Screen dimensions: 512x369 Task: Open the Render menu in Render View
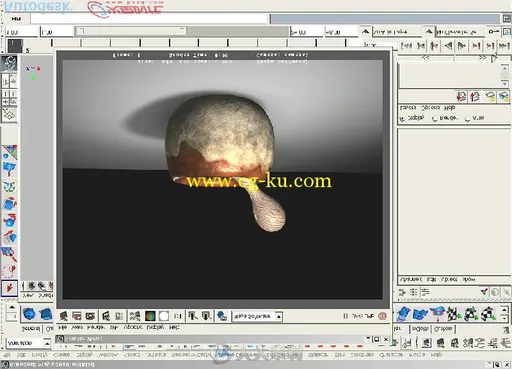coord(96,328)
